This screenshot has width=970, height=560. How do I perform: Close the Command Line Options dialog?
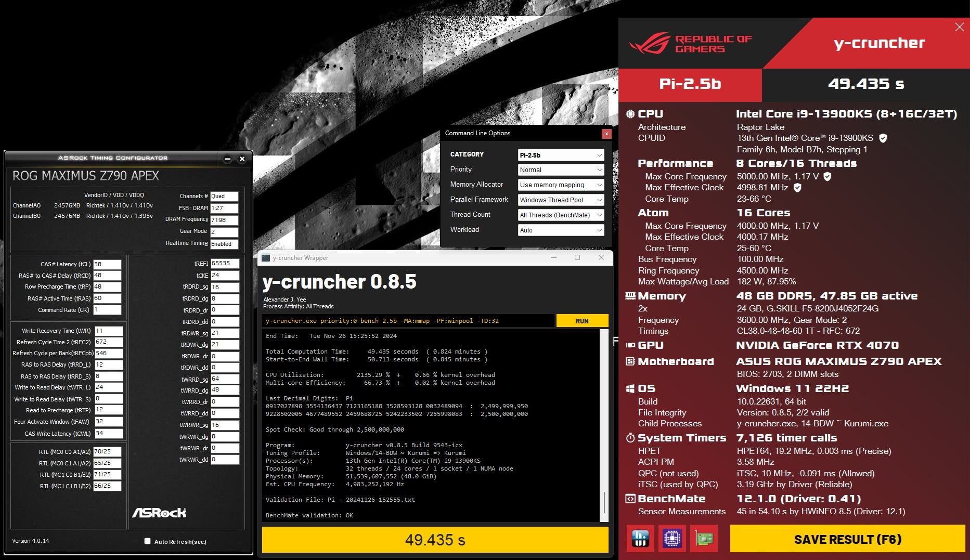click(606, 134)
